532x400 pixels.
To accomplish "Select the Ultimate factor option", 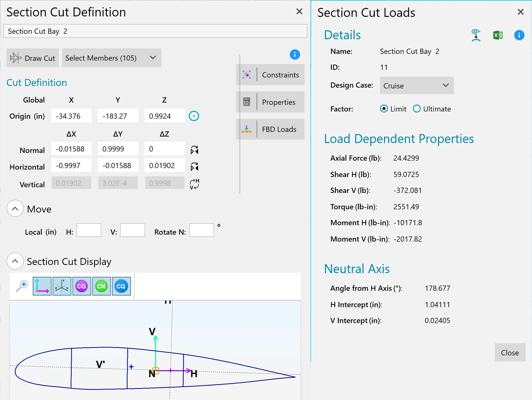I will pyautogui.click(x=432, y=109).
